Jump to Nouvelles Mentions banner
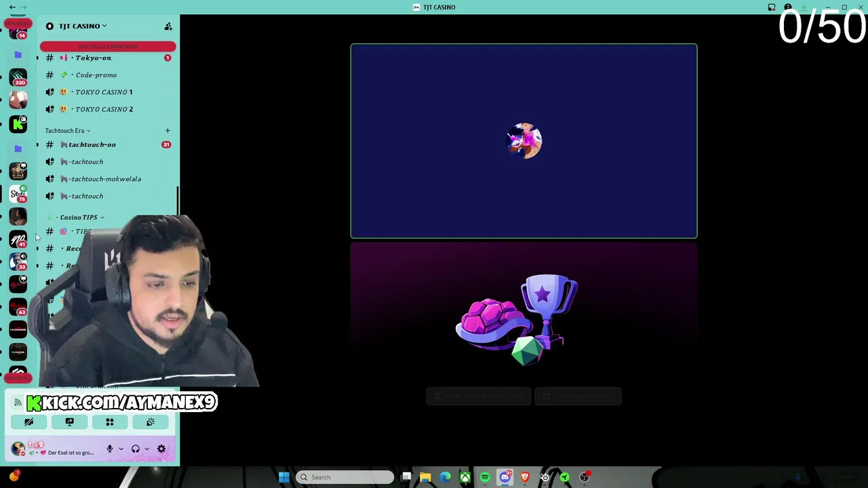Image resolution: width=868 pixels, height=488 pixels. [x=108, y=46]
